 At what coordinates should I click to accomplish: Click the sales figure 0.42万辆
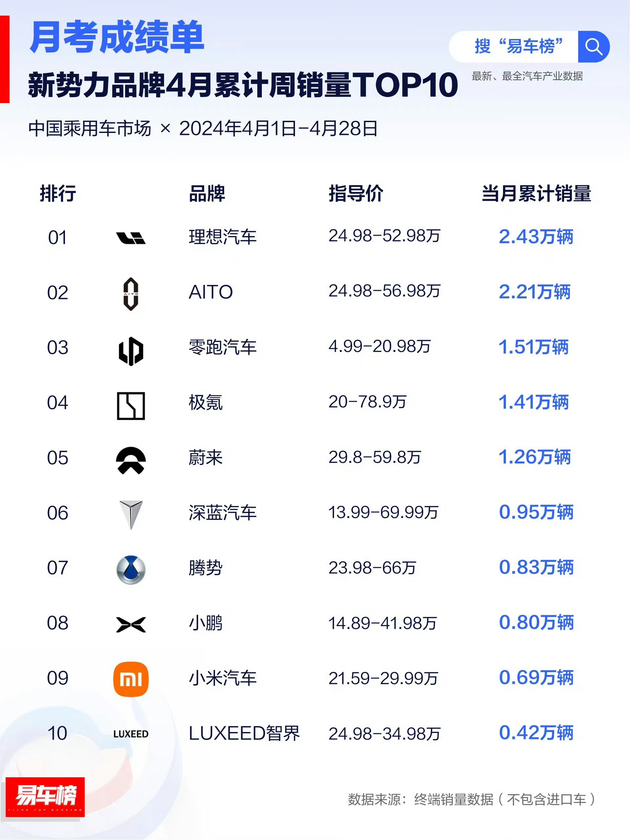click(536, 732)
